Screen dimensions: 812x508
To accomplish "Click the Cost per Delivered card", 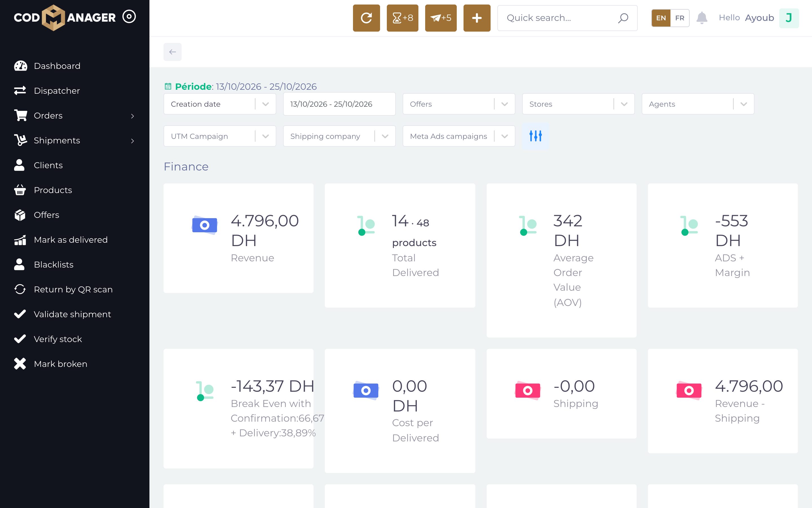I will (400, 411).
